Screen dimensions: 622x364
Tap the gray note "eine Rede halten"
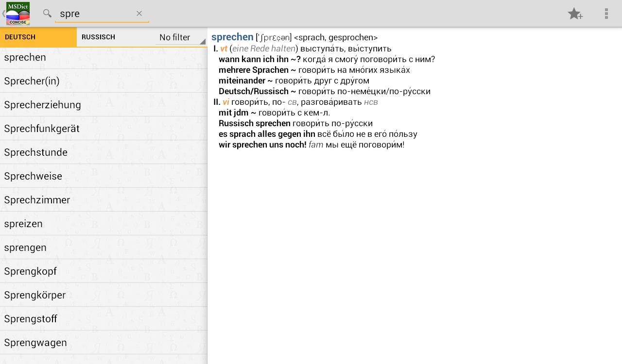(264, 49)
